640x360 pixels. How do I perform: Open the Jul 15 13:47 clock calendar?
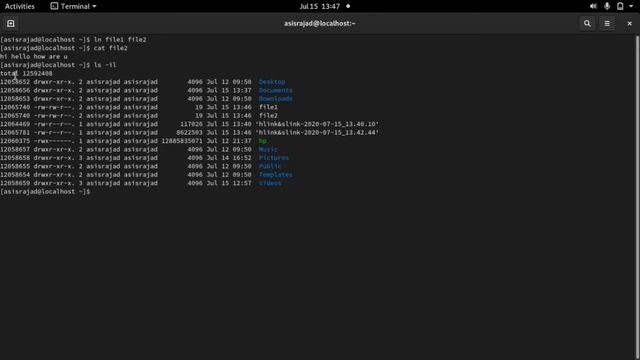[x=320, y=6]
